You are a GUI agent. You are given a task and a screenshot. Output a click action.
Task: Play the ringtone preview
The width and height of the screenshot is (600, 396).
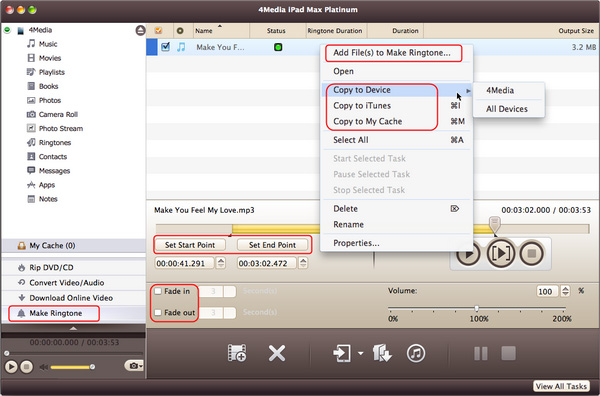(468, 253)
